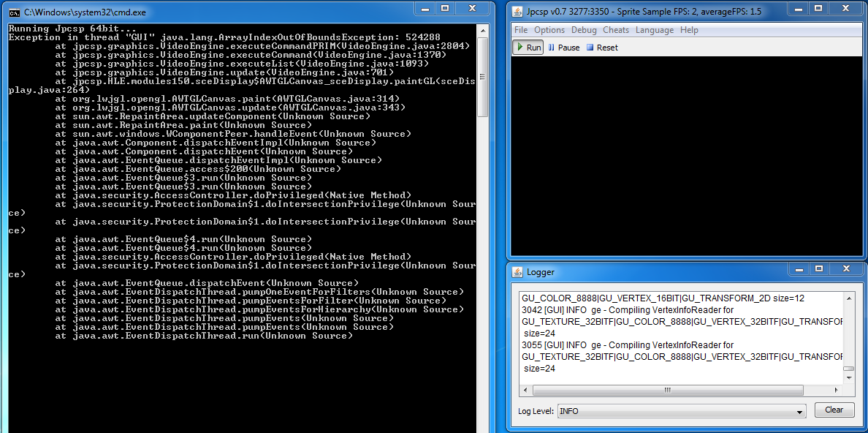Open the Cheats menu in Jpcsp
The image size is (868, 433).
pyautogui.click(x=616, y=30)
